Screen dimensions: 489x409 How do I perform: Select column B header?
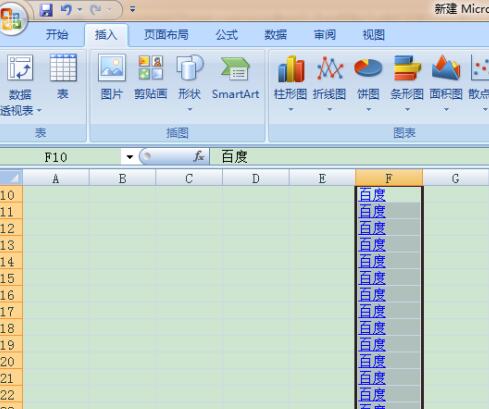coord(122,179)
